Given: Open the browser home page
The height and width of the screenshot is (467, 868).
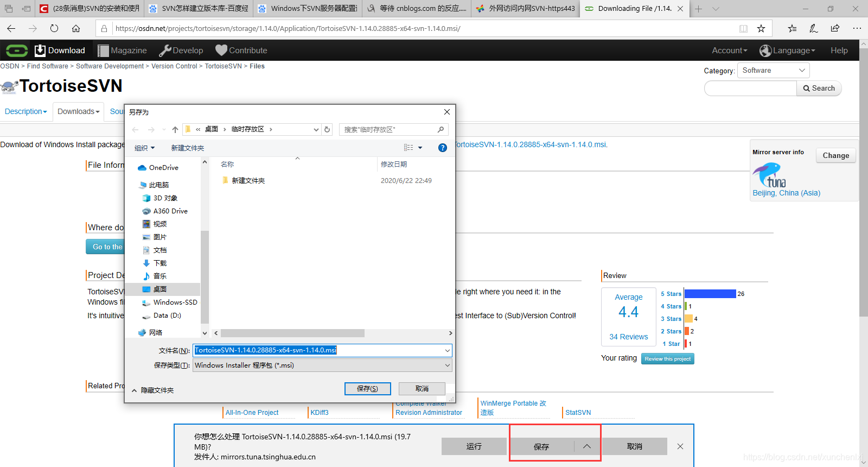Looking at the screenshot, I should [76, 28].
